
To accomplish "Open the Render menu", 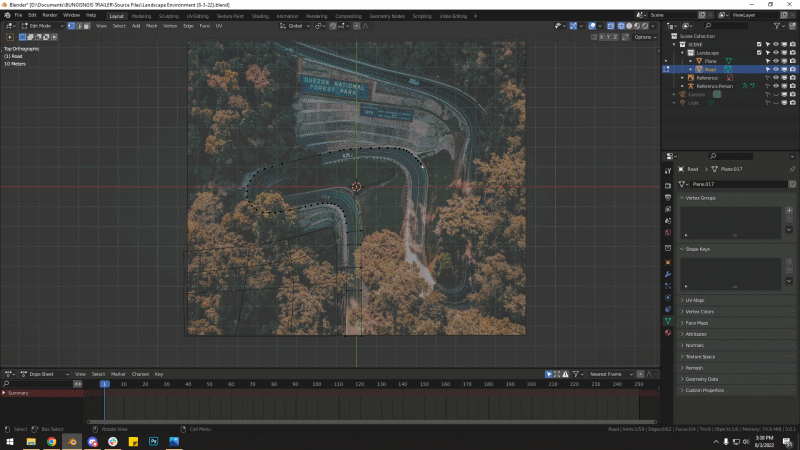I will coord(50,16).
